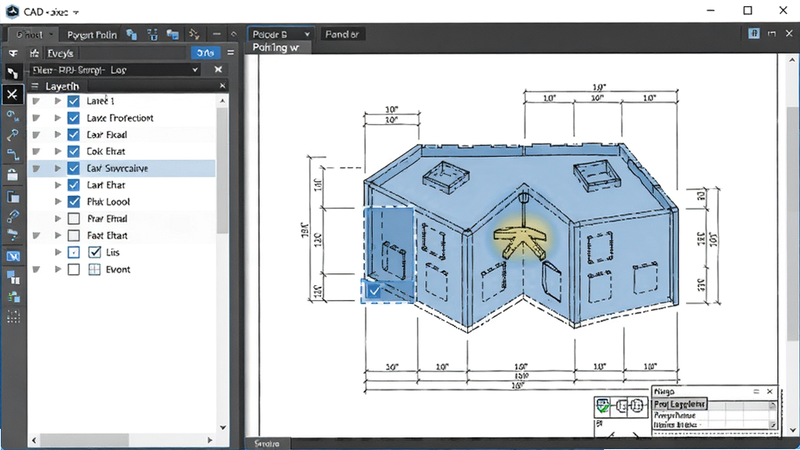Image resolution: width=800 pixels, height=450 pixels.
Task: Click the green checkmark icon in the bottom-right thumbnail bar
Action: [x=603, y=406]
